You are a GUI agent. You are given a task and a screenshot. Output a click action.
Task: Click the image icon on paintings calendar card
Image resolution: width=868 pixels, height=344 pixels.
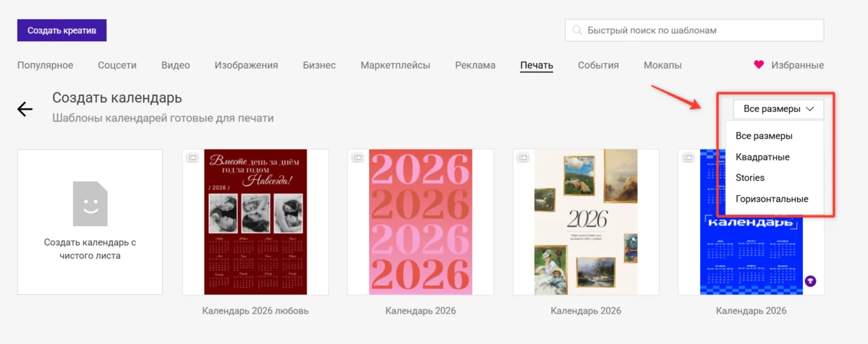523,158
